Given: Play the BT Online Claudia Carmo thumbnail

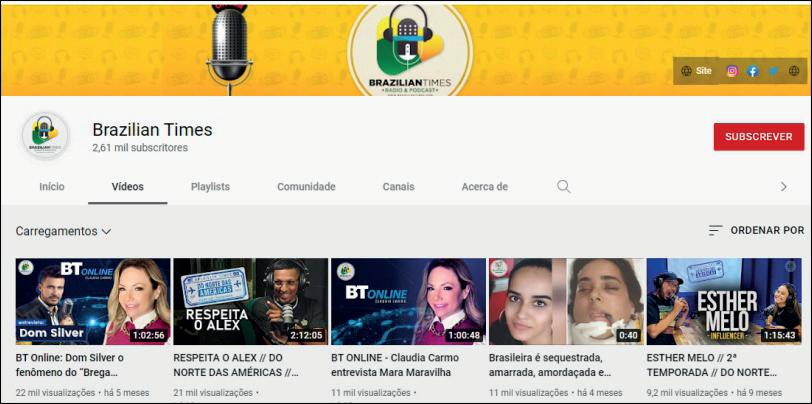Looking at the screenshot, I should click(408, 301).
